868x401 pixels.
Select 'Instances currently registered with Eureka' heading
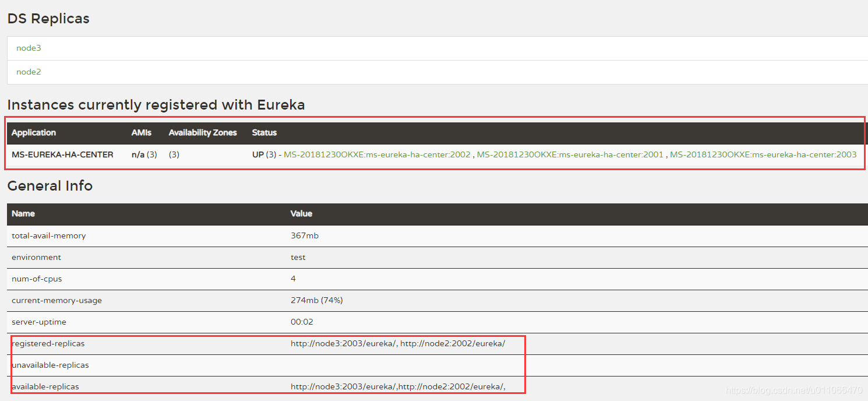[156, 105]
